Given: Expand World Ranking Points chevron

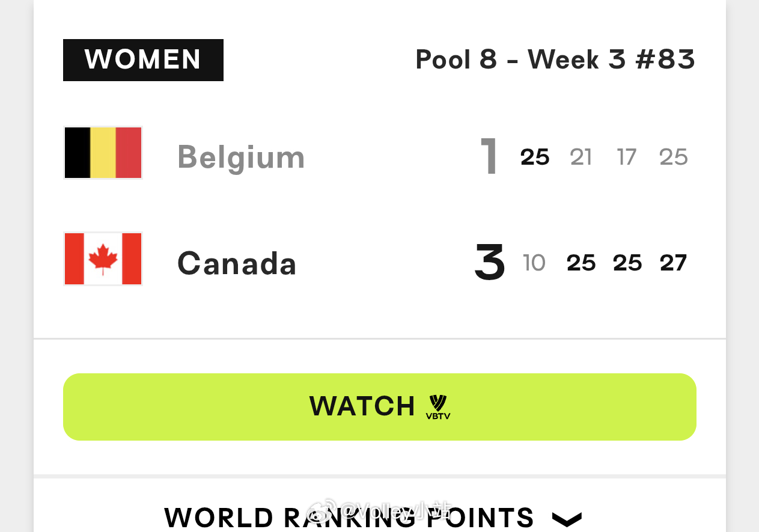Looking at the screenshot, I should (567, 518).
